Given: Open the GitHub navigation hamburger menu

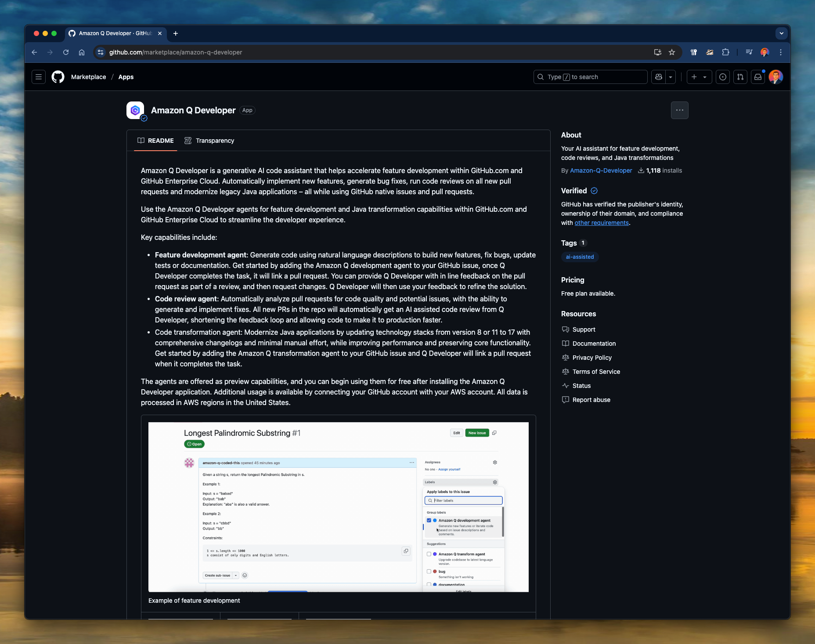Looking at the screenshot, I should pos(39,77).
